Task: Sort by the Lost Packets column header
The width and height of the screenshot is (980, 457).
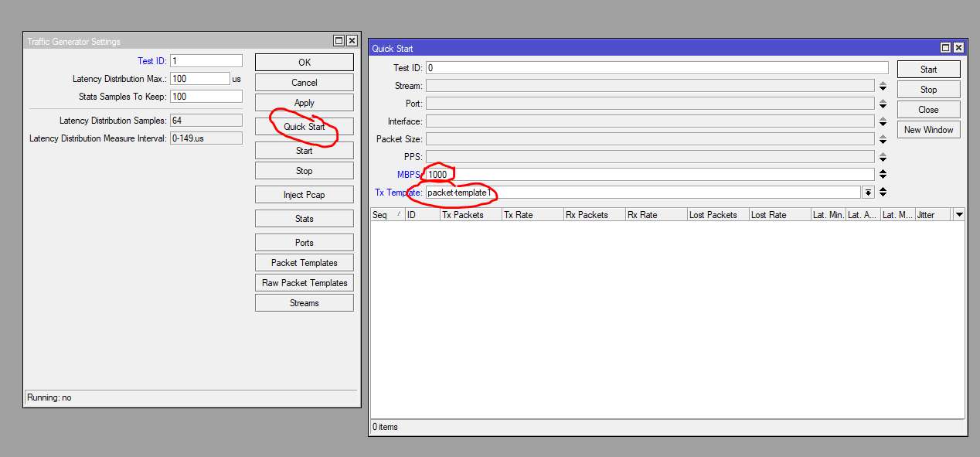Action: tap(718, 215)
